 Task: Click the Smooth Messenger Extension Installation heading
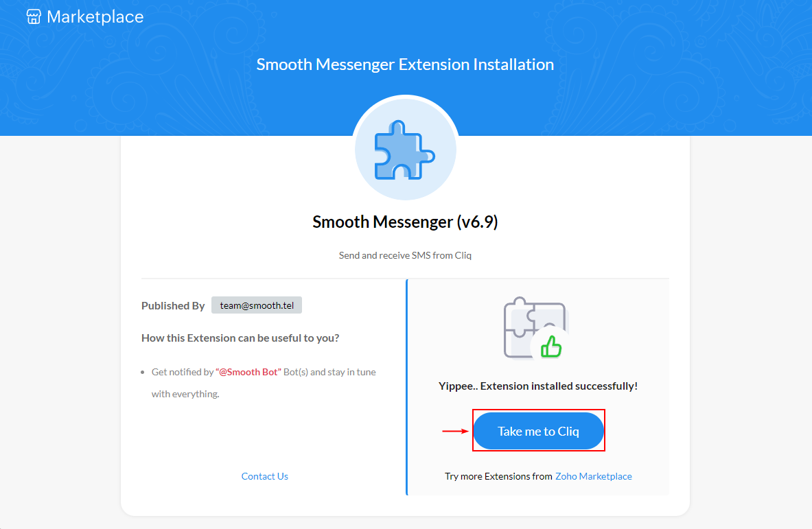point(405,64)
